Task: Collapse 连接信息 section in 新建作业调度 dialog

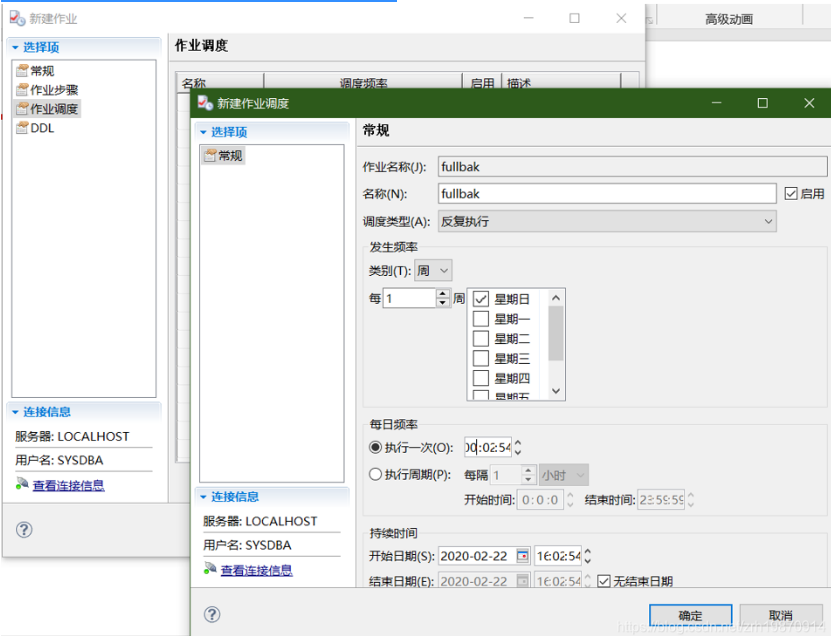Action: coord(204,497)
